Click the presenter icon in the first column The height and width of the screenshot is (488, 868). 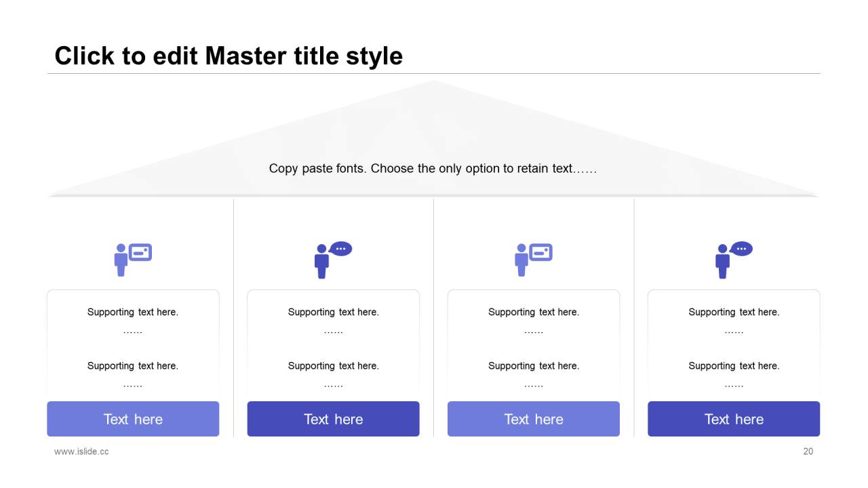coord(132,260)
